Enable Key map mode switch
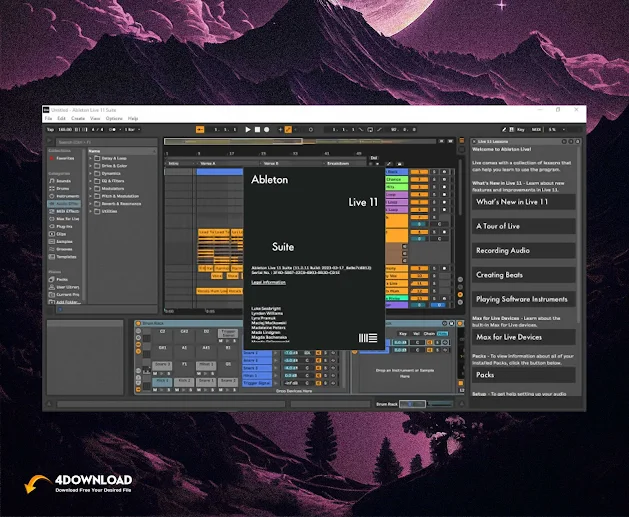 (521, 130)
